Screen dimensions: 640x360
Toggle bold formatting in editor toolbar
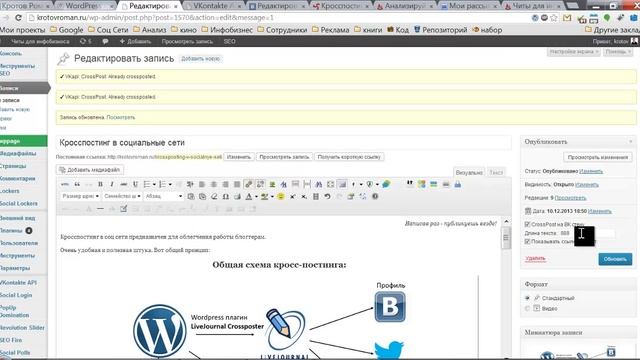pyautogui.click(x=100, y=184)
